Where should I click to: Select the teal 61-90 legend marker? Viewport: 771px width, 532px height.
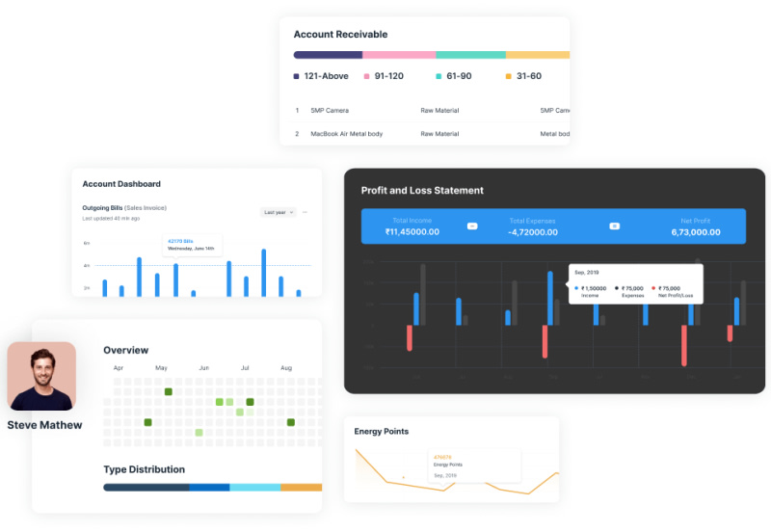(x=439, y=76)
